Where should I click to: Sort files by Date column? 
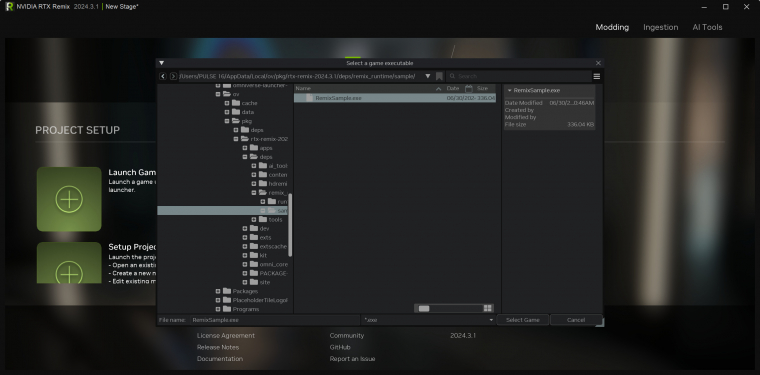pos(453,89)
